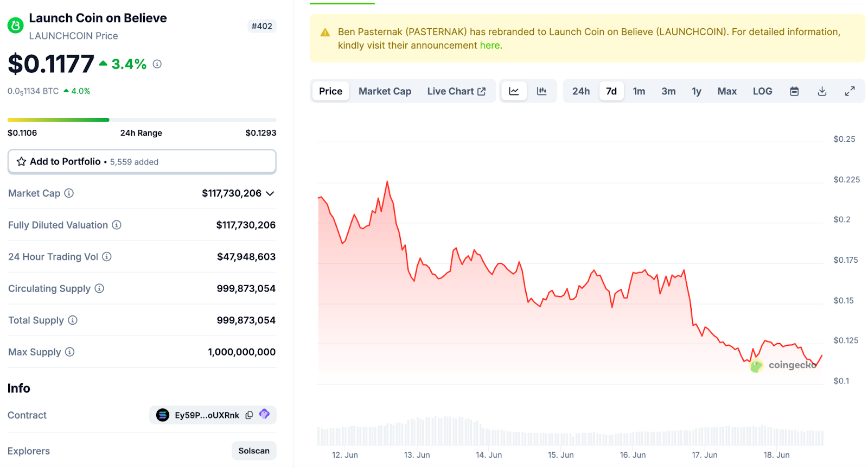Image resolution: width=868 pixels, height=468 pixels.
Task: Click the Launch Coin on Believe title
Action: point(98,18)
